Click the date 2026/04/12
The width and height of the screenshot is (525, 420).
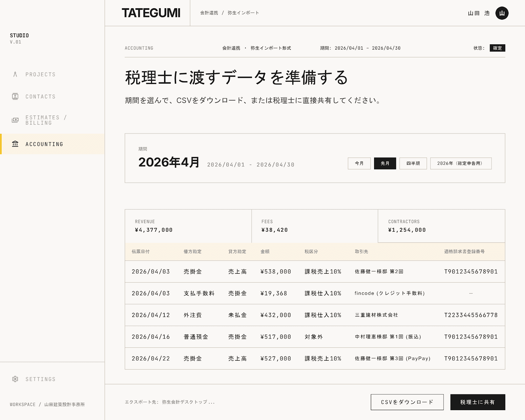[151, 315]
